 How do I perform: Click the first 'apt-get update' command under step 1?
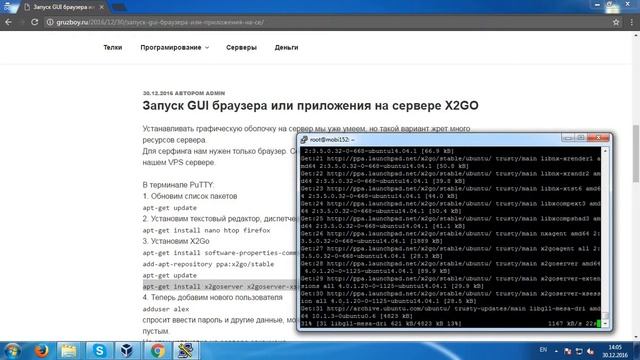point(169,208)
